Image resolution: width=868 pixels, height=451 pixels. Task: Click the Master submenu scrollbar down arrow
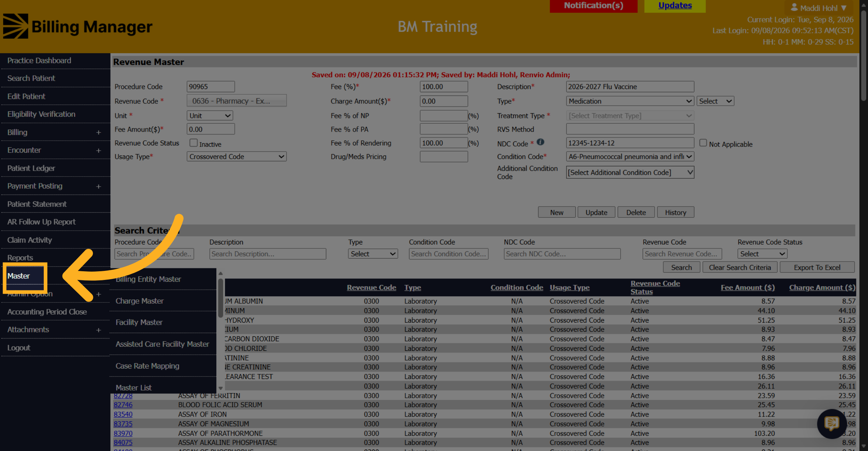tap(221, 388)
